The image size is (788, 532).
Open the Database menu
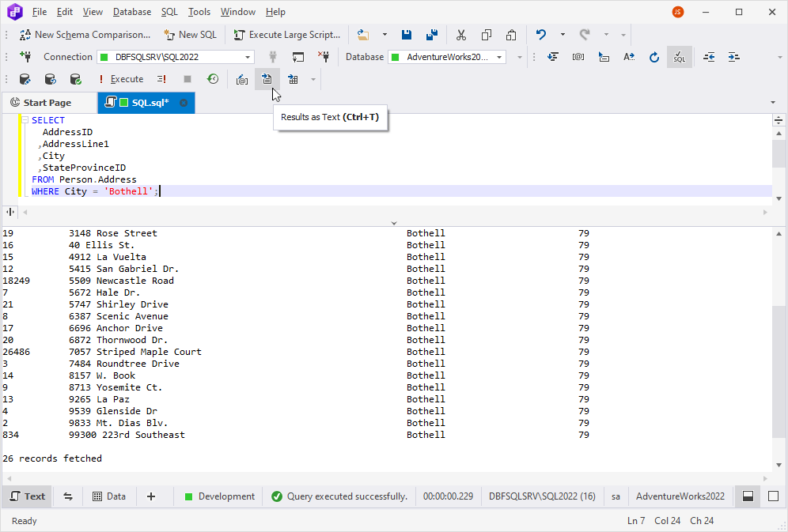tap(132, 12)
